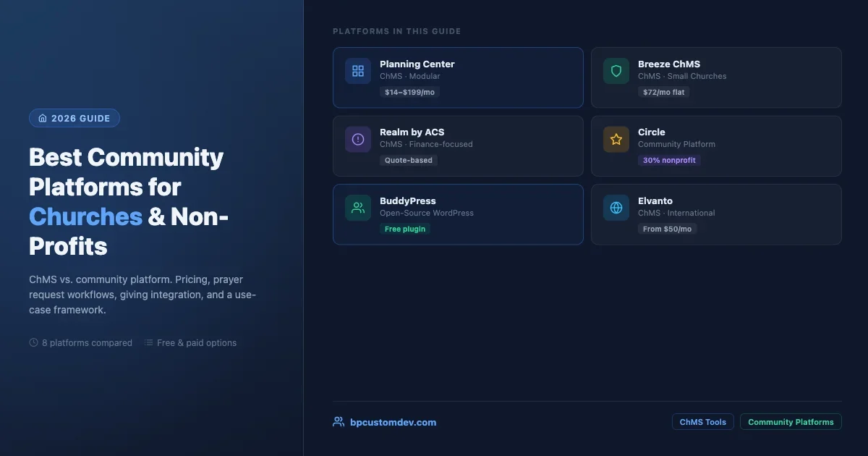Open the Planning Center card title
Image resolution: width=868 pixels, height=456 pixels.
[x=417, y=64]
